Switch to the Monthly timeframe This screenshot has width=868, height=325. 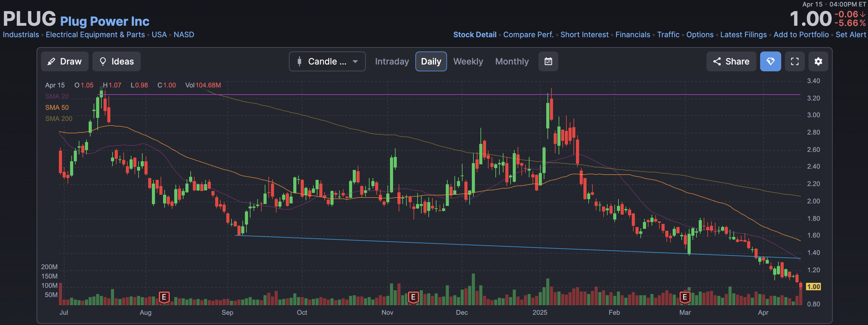512,61
